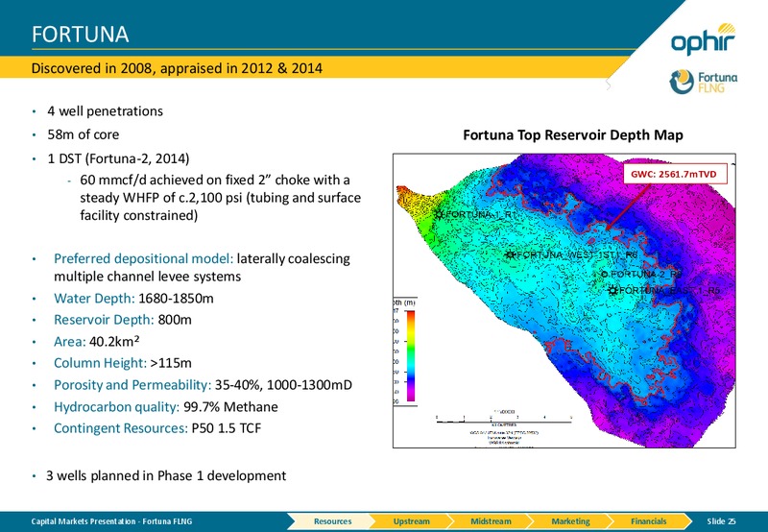This screenshot has height=532, width=768.
Task: Click the '60 mmcf/d achieved' sub-bullet
Action: [221, 198]
